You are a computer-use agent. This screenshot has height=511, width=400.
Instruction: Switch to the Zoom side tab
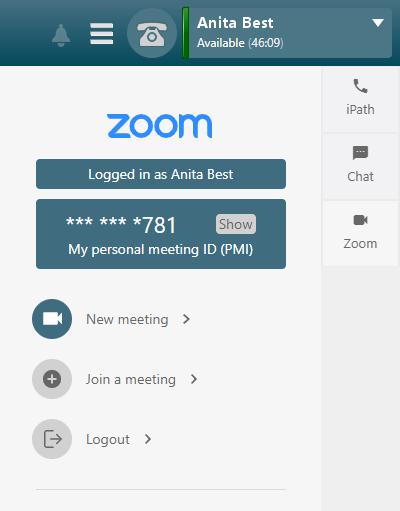pos(360,233)
